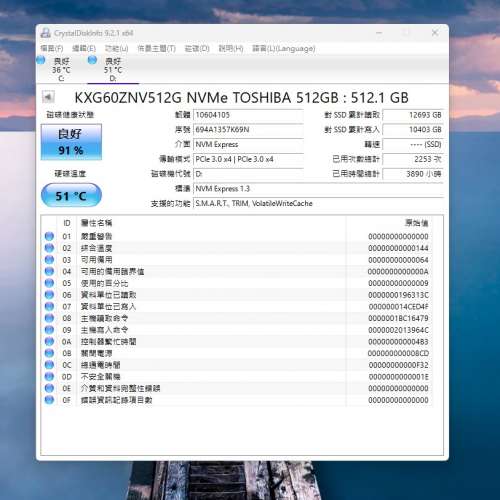Click the blue status orb for attribute 0C
Image resolution: width=500 pixels, height=500 pixels.
click(x=49, y=365)
